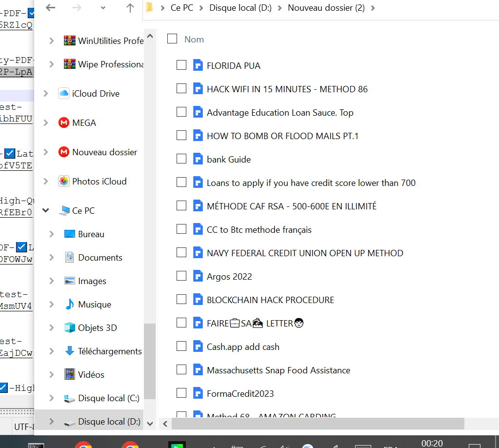Select the Argos 2022 file name

click(229, 277)
